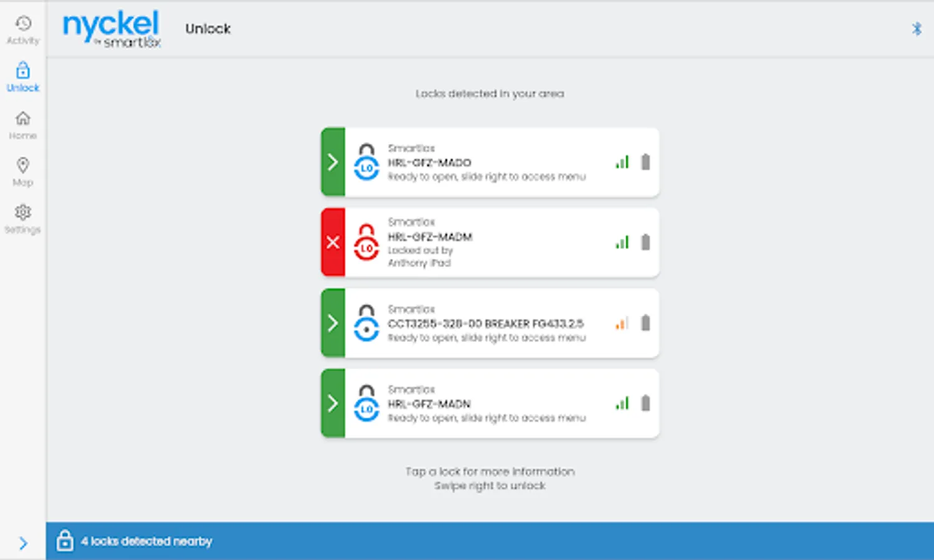This screenshot has height=560, width=934.
Task: Click the 'Locks detected in your area' heading
Action: (490, 94)
